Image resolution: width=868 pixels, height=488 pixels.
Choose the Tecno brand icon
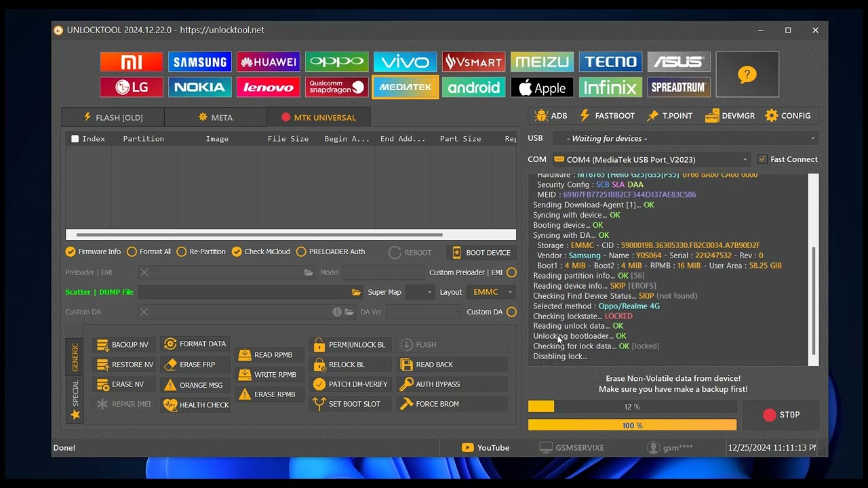[611, 62]
